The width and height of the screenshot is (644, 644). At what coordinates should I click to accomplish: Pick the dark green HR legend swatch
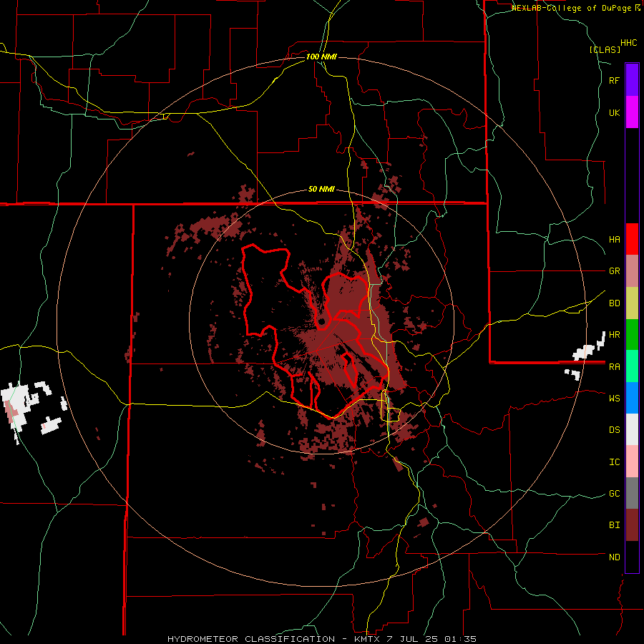coord(632,335)
